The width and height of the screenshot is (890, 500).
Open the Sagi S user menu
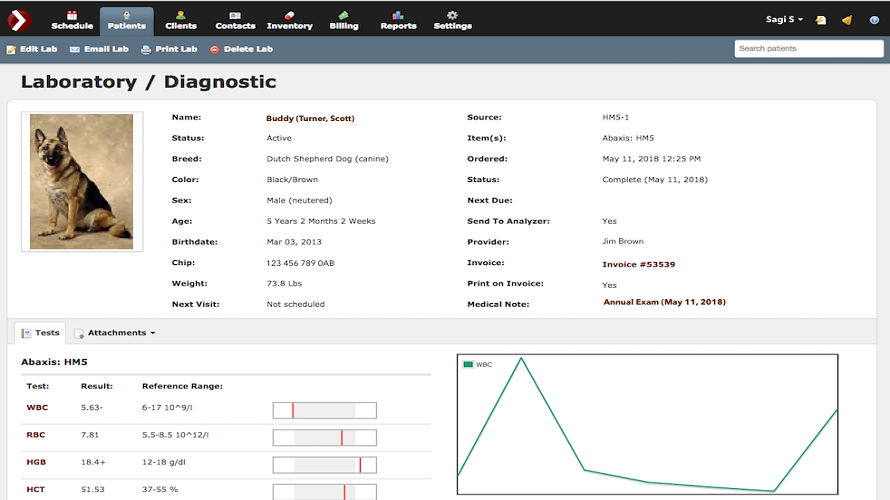[785, 20]
